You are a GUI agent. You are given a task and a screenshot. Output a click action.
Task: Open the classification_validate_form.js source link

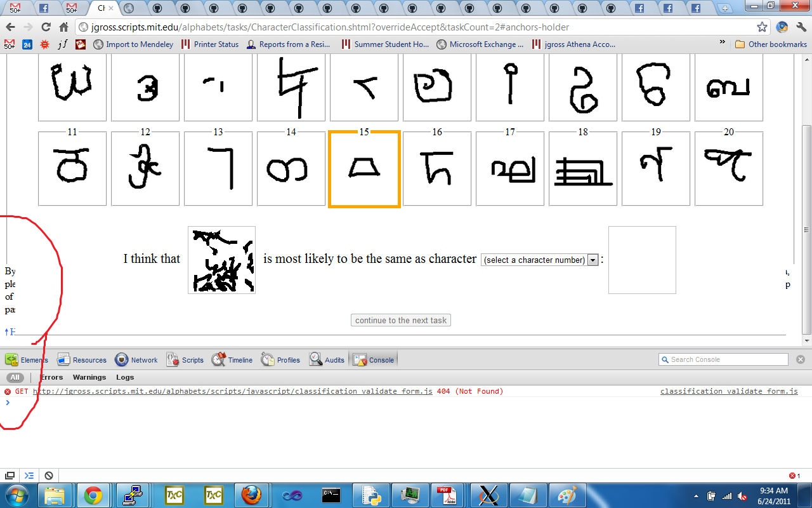tap(729, 391)
